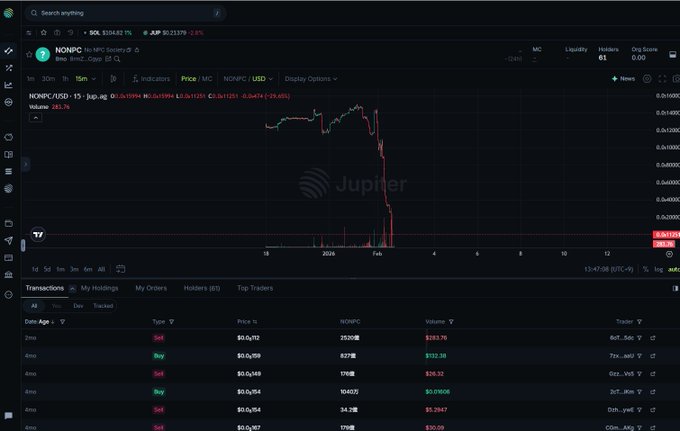Click the Search anything input field
Image resolution: width=680 pixels, height=431 pixels.
[x=125, y=13]
